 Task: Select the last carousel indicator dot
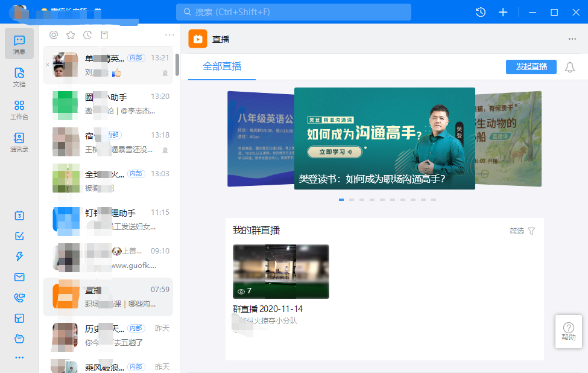434,200
